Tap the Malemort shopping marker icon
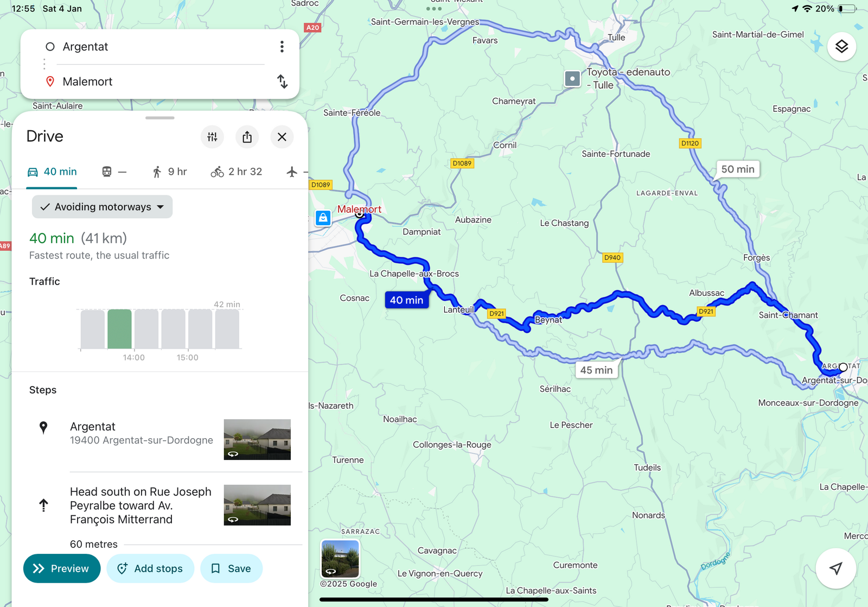 tap(323, 218)
